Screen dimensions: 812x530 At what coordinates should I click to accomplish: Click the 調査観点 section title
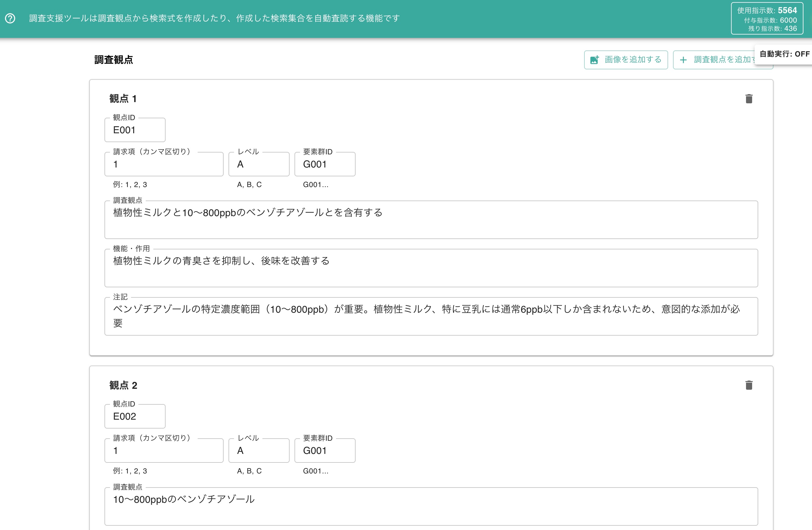click(114, 60)
